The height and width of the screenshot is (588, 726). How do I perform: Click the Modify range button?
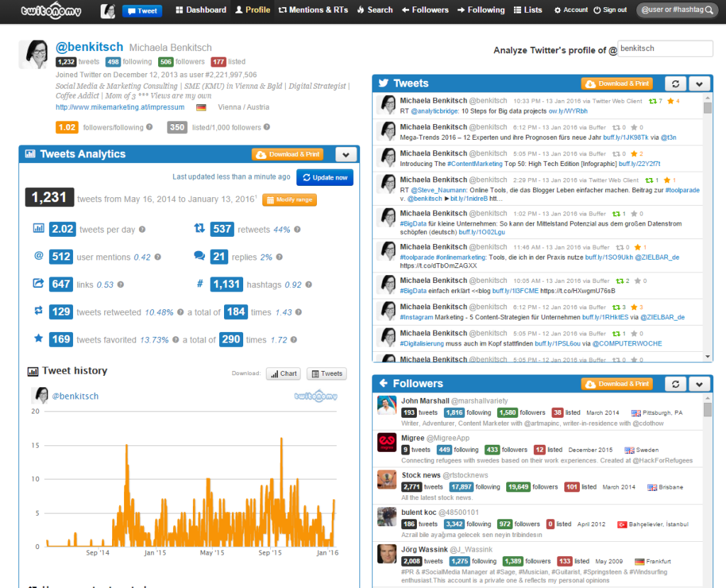point(289,200)
